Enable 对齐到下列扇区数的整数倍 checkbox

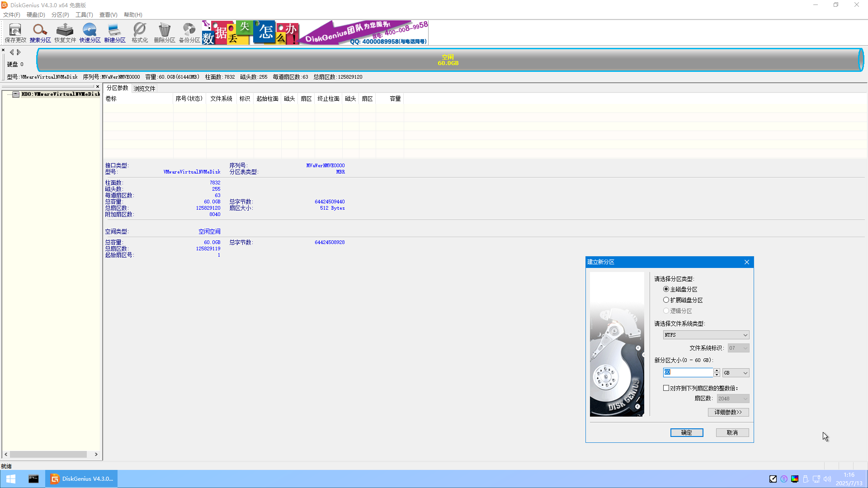[x=666, y=388]
